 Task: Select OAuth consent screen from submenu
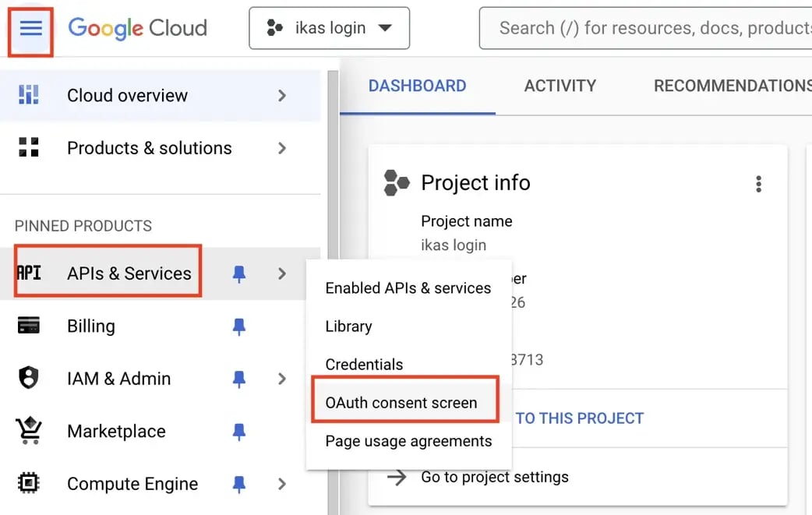[x=401, y=403]
